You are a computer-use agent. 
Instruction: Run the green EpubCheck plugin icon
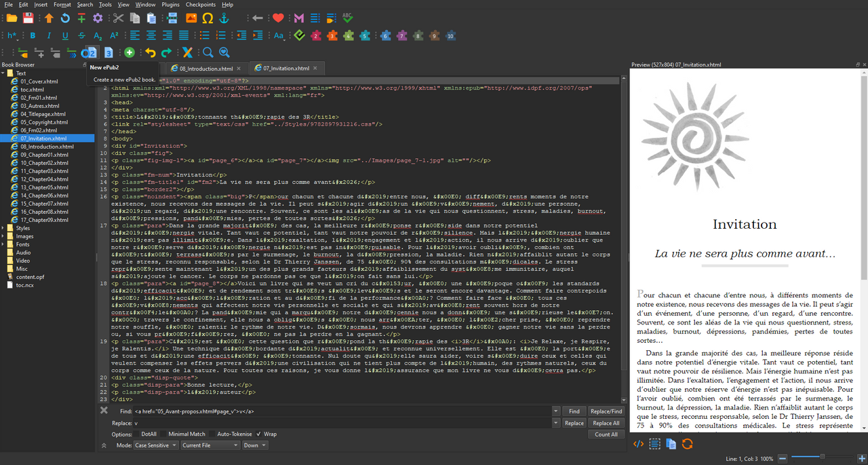pos(299,35)
